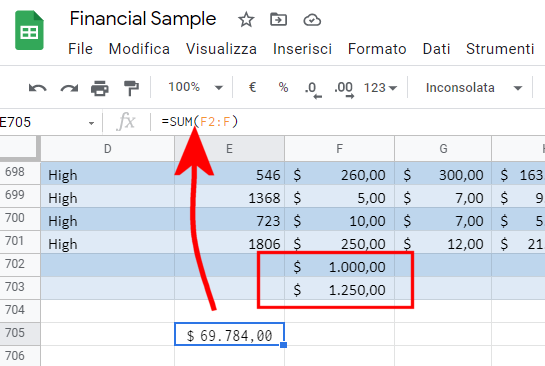Viewport: 545px width, 366px height.
Task: Select cell with $ 69.784,00
Action: [x=229, y=334]
